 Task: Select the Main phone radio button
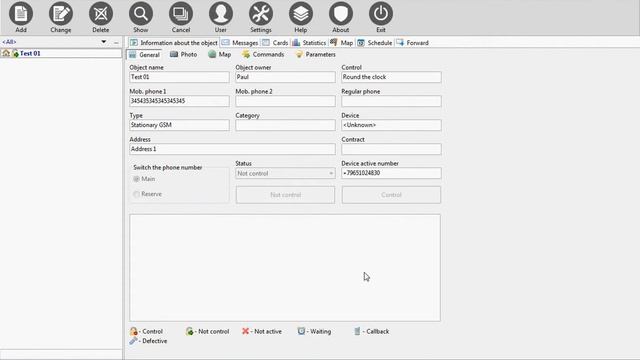click(136, 179)
